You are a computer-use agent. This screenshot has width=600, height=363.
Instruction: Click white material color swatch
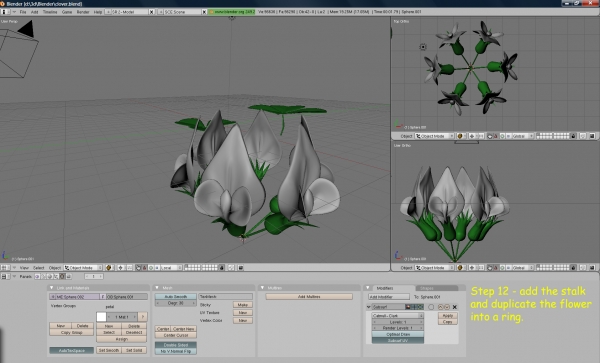101,317
